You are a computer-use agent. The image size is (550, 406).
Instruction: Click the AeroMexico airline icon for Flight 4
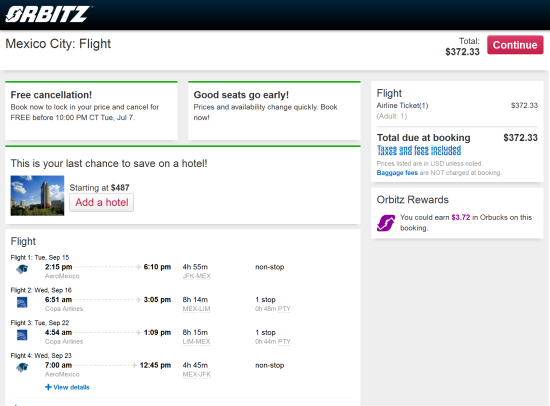22,368
